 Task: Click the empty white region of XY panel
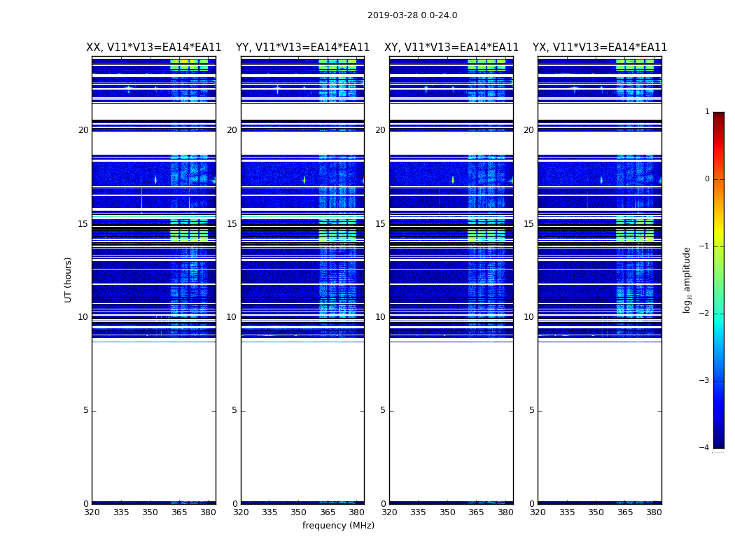[x=451, y=422]
